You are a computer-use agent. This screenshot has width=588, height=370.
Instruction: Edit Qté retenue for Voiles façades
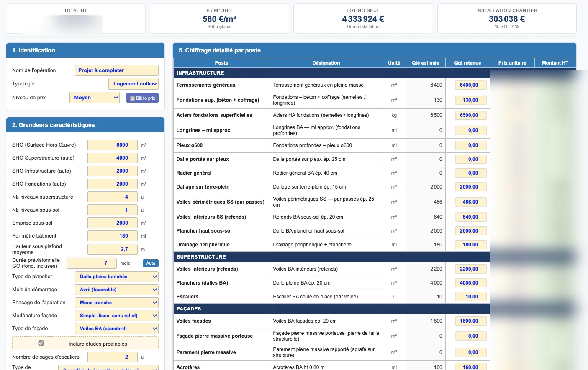[471, 321]
